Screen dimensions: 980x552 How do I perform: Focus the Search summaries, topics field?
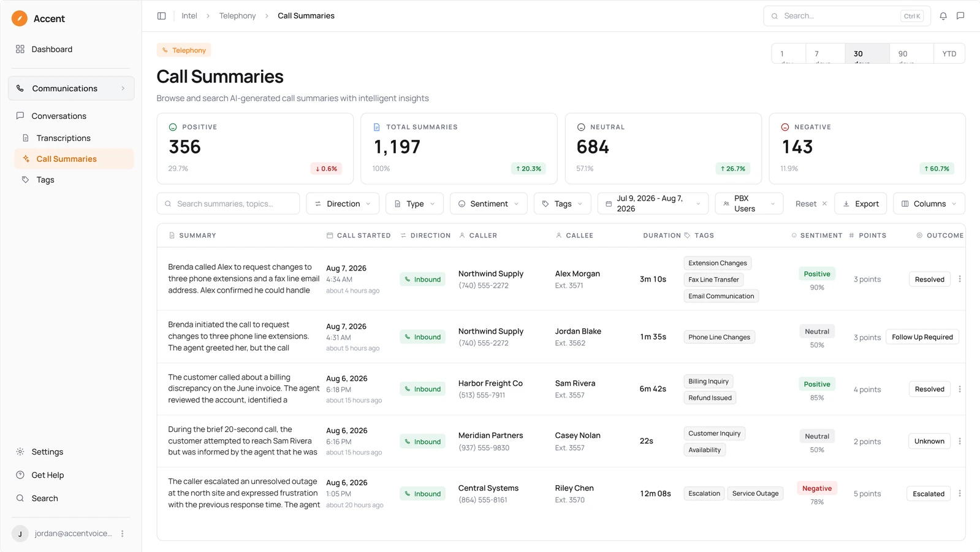point(228,204)
